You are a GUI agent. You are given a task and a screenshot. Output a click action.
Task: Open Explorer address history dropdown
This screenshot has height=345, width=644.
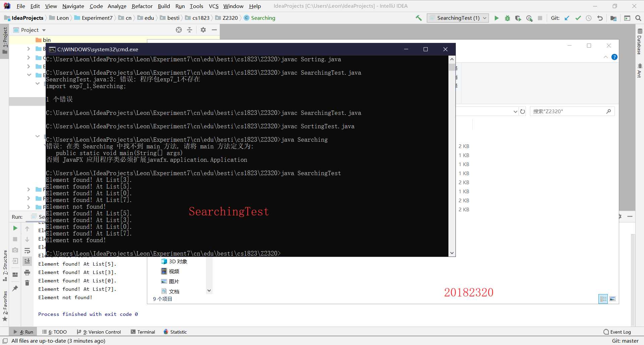[515, 112]
